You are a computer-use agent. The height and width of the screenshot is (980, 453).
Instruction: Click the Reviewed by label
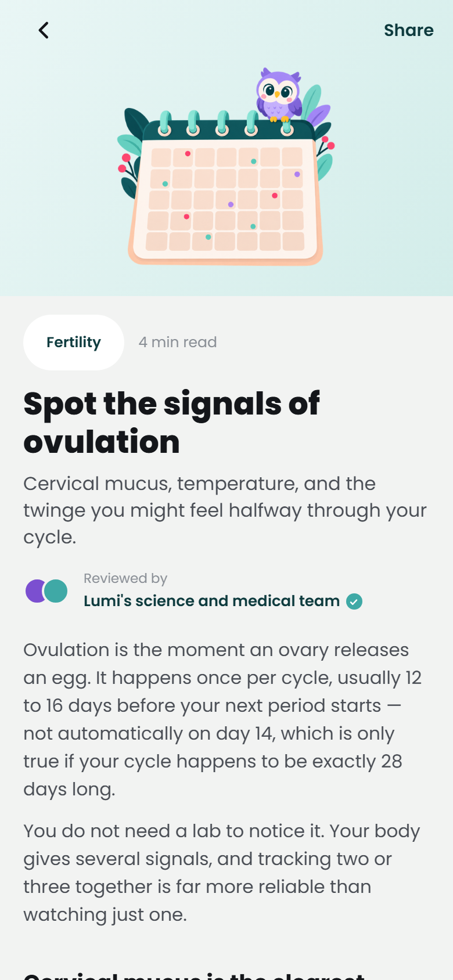pyautogui.click(x=125, y=578)
